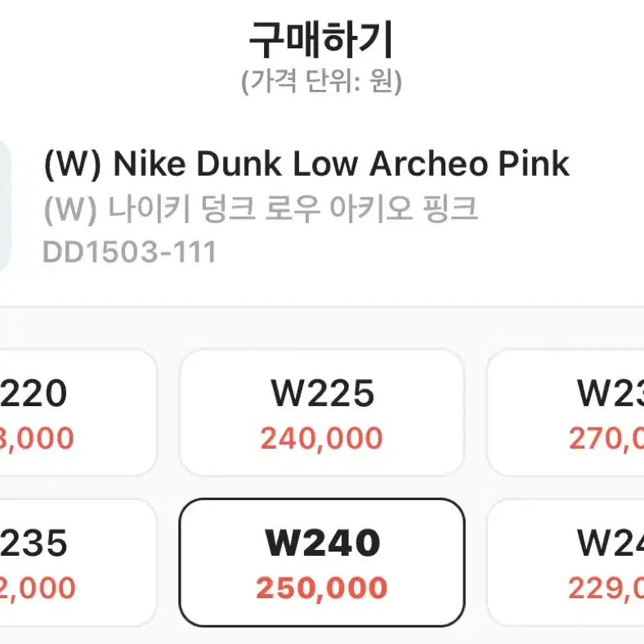644x644 pixels.
Task: Click the 구매하기 page heading
Action: tap(321, 40)
